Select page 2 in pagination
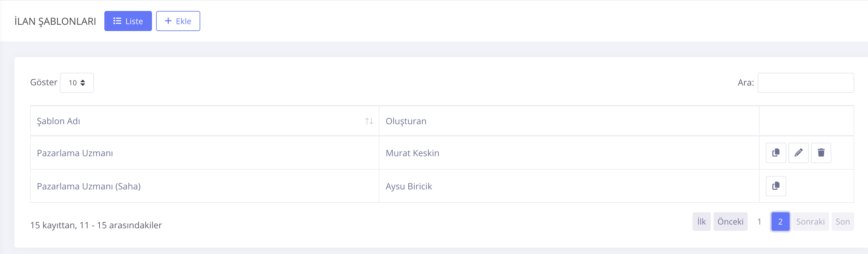868x254 pixels. [x=780, y=222]
